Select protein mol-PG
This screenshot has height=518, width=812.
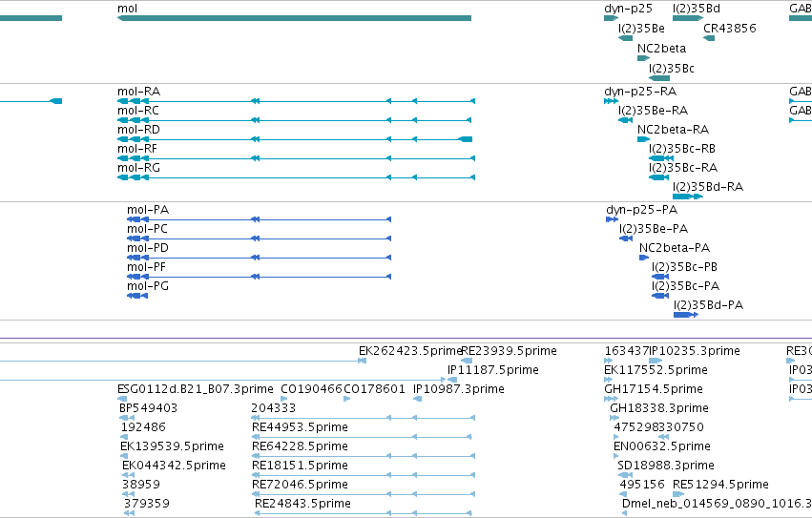(x=137, y=296)
